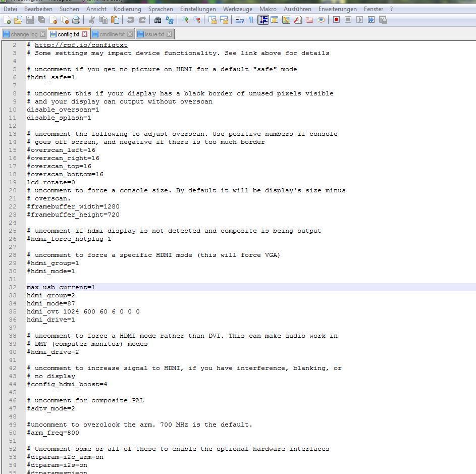The height and width of the screenshot is (474, 476).
Task: Open Folder as Workspace icon
Action: [x=309, y=20]
